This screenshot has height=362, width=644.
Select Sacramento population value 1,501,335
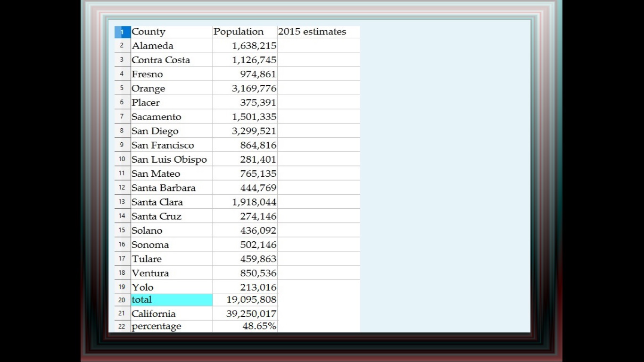254,117
